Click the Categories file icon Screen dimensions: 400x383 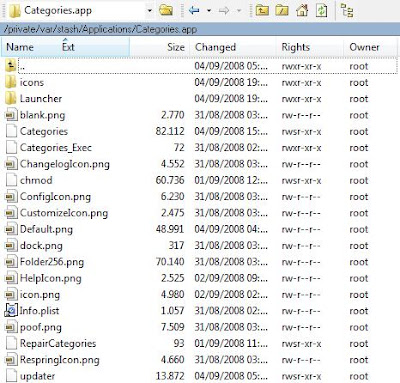tap(11, 131)
